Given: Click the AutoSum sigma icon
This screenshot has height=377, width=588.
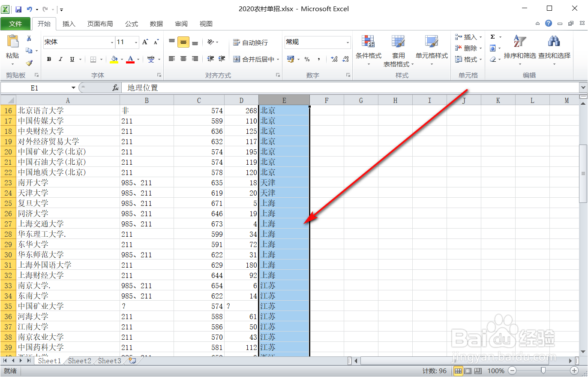Looking at the screenshot, I should [x=492, y=37].
